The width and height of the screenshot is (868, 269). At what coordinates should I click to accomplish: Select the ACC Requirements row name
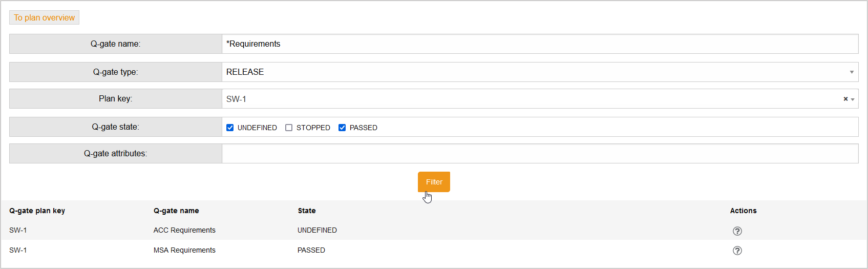coord(184,230)
